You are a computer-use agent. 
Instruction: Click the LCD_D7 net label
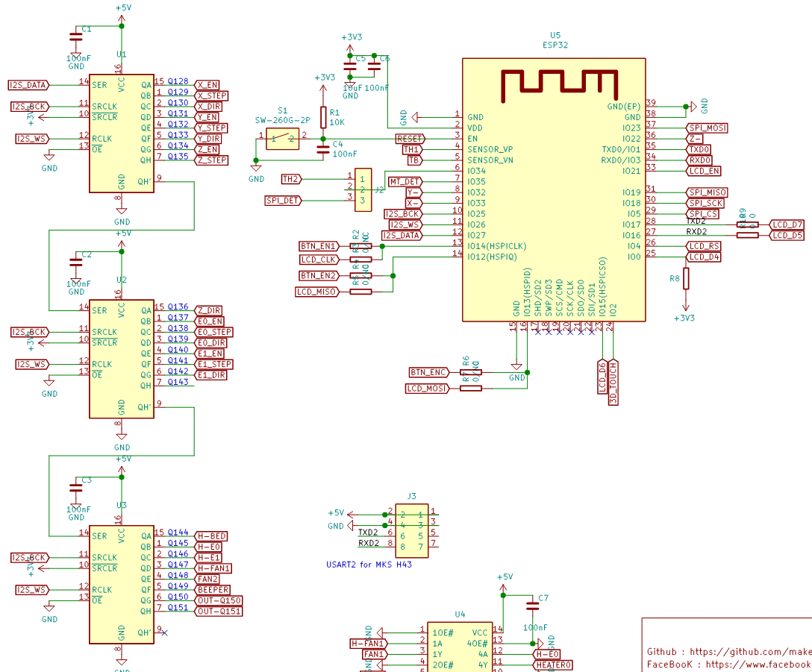787,224
